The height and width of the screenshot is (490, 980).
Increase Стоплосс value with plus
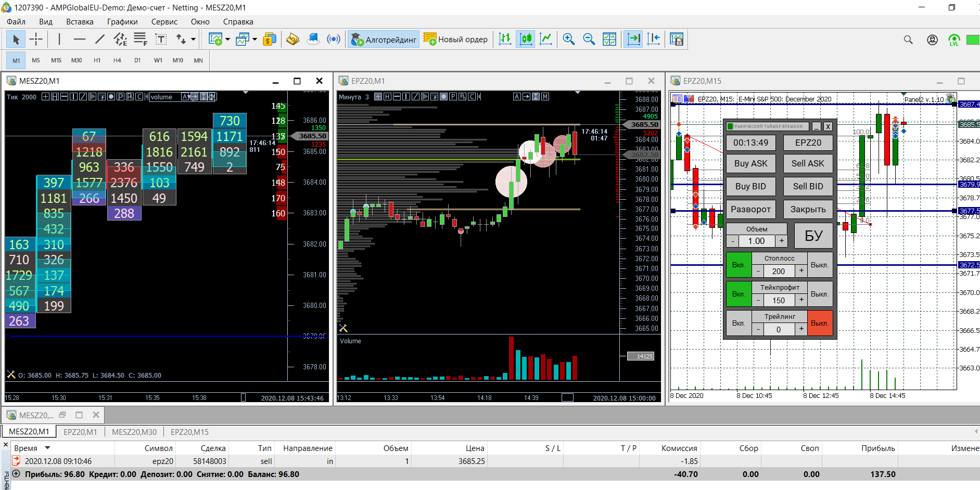[801, 270]
